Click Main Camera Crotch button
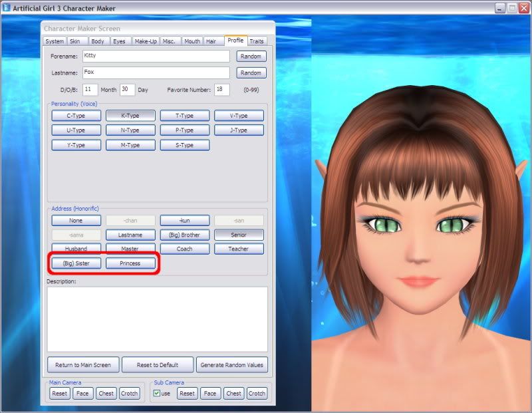The height and width of the screenshot is (413, 532). (129, 394)
